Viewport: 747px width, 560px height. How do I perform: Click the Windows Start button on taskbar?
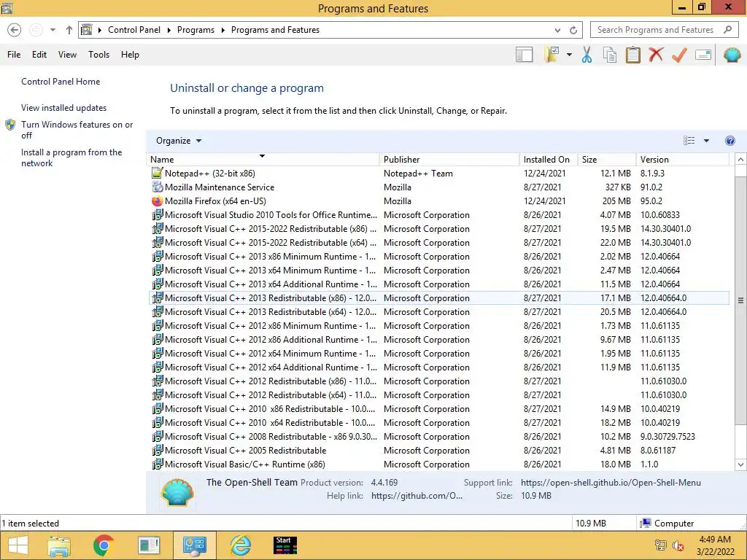(x=18, y=545)
